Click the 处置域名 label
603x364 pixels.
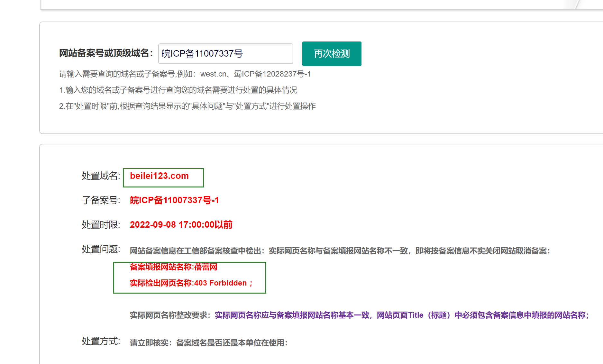(101, 176)
